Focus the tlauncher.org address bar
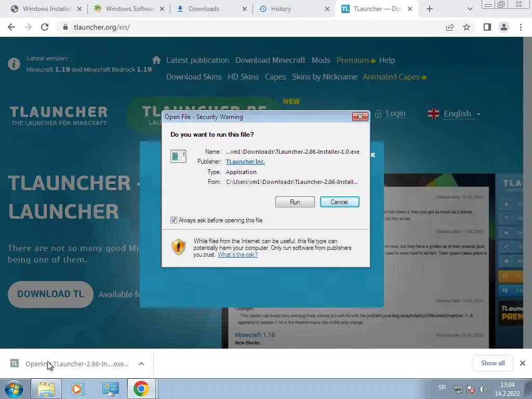 click(251, 27)
